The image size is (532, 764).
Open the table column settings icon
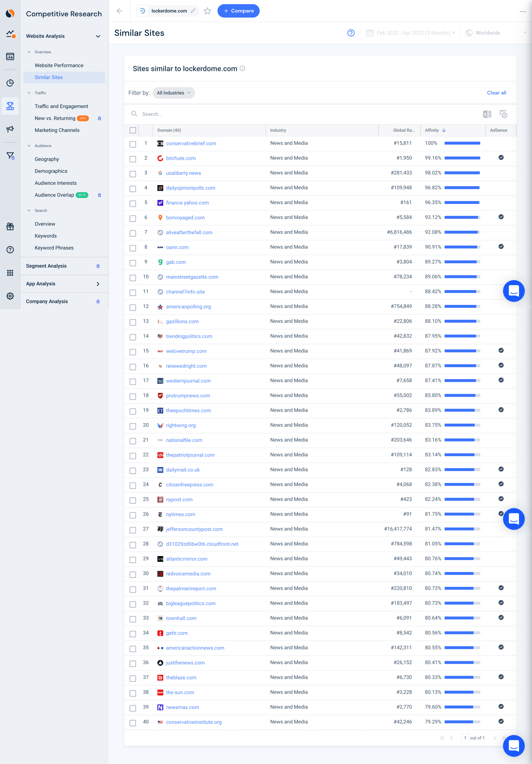(x=504, y=114)
